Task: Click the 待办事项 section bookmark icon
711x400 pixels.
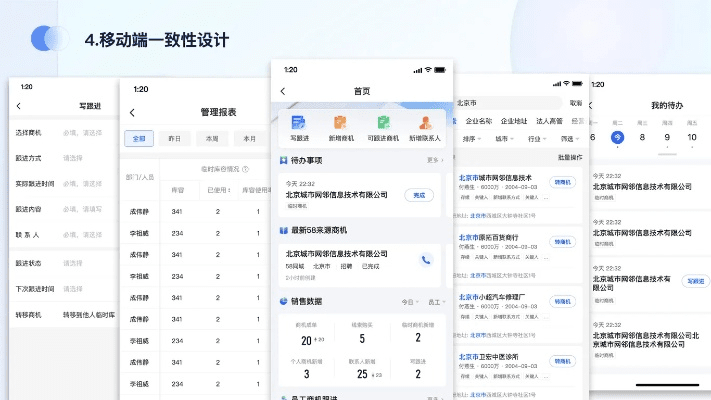Action: click(x=283, y=160)
